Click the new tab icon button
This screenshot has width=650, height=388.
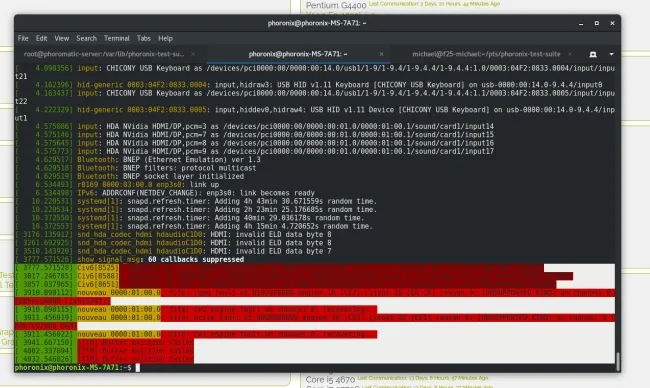click(x=593, y=54)
